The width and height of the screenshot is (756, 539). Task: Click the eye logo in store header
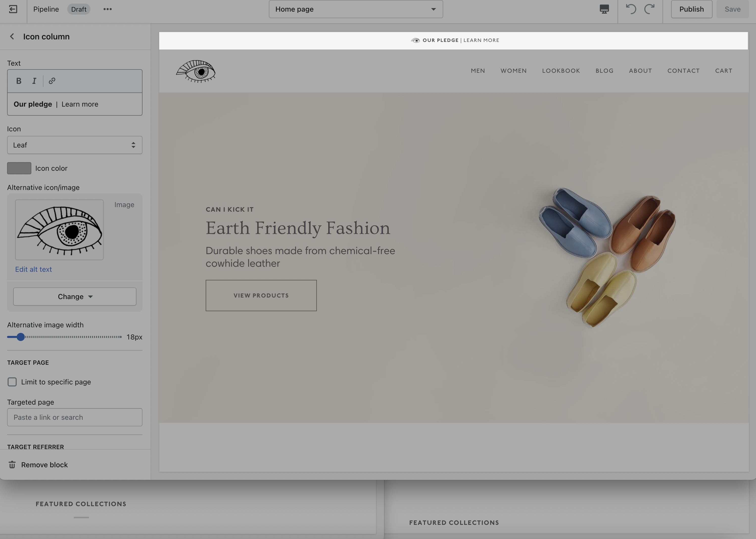(x=196, y=71)
